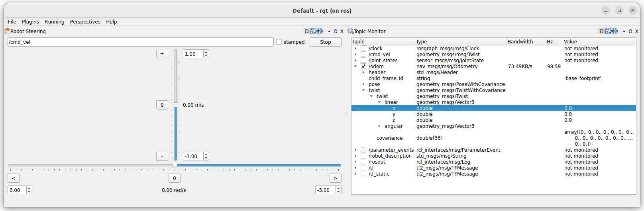Click the max linear speed 1.00 spinbox
644x211 pixels.
click(x=196, y=54)
